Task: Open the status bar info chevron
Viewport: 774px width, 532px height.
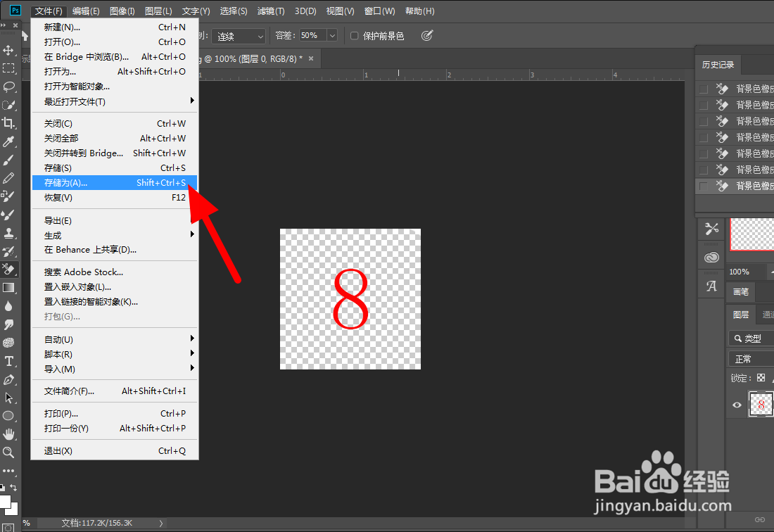Action: coord(161,523)
